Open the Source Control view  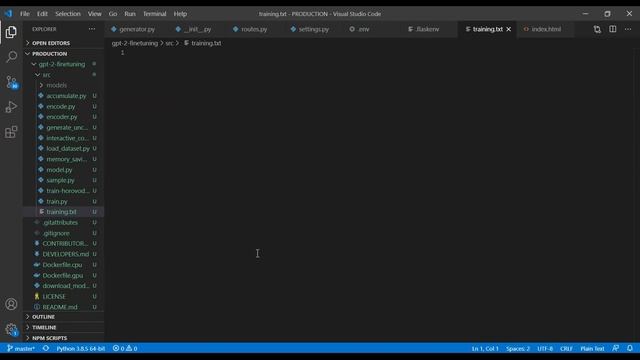(11, 82)
